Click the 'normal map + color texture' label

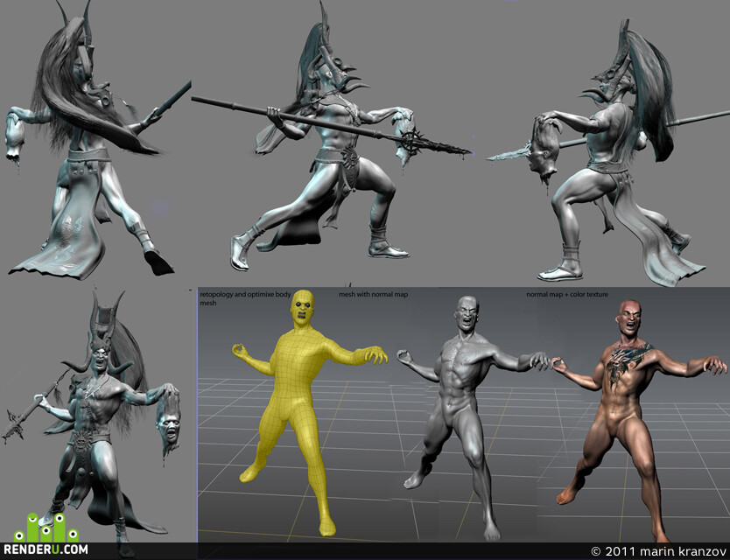click(567, 294)
